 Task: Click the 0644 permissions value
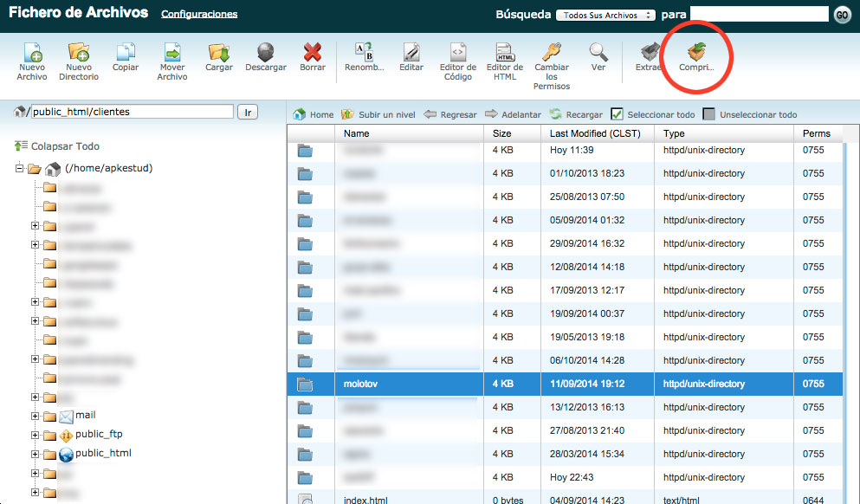tap(813, 500)
